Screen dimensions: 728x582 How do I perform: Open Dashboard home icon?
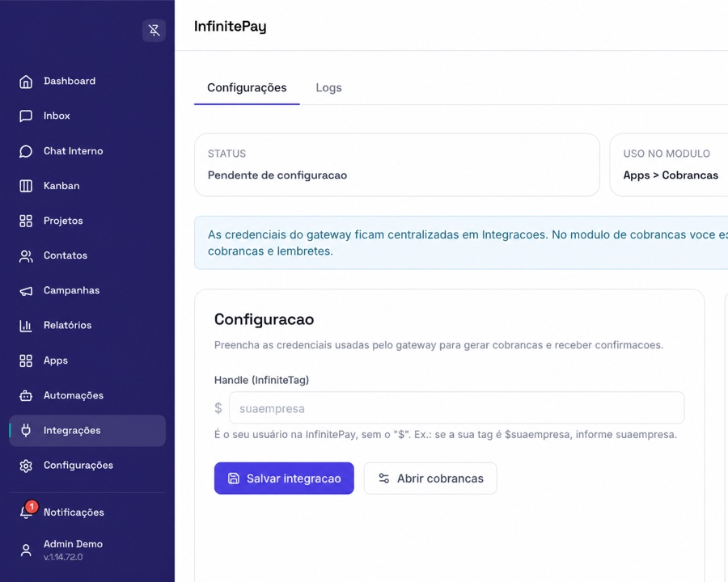[x=26, y=81]
